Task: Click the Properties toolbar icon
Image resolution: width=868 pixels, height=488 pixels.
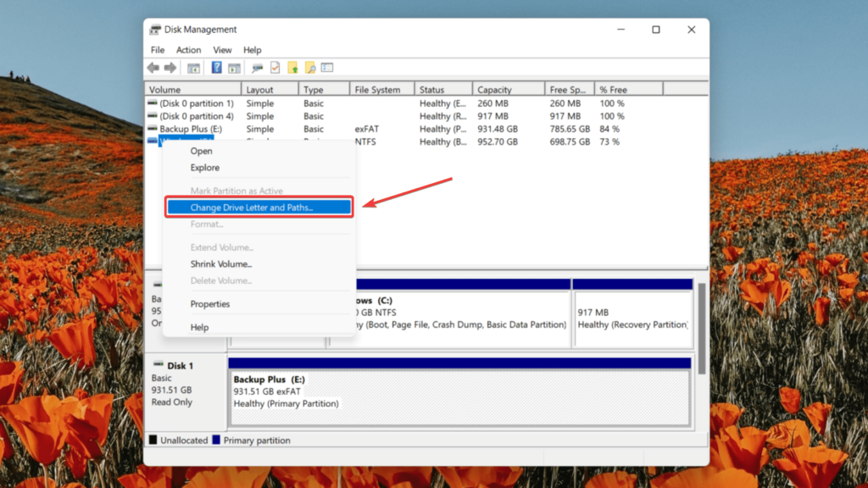Action: pos(325,68)
